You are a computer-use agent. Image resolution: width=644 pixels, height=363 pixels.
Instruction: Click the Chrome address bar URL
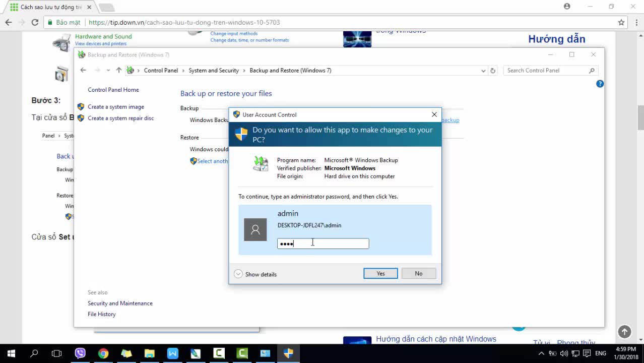[184, 22]
